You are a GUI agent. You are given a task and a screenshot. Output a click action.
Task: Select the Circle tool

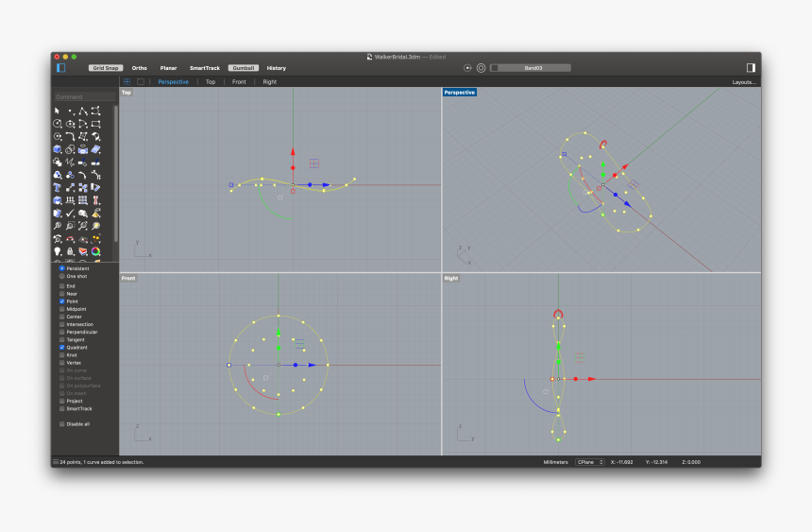tap(58, 124)
